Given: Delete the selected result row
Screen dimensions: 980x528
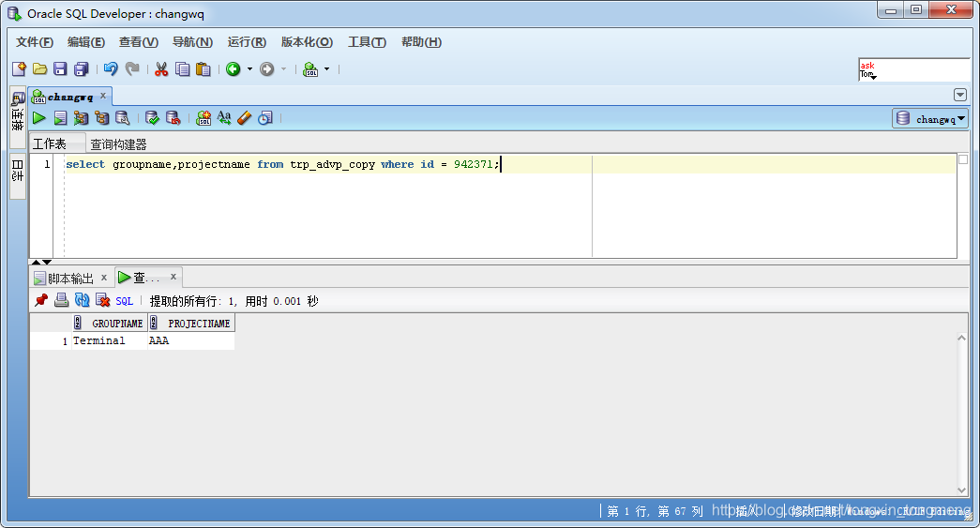Looking at the screenshot, I should [102, 300].
